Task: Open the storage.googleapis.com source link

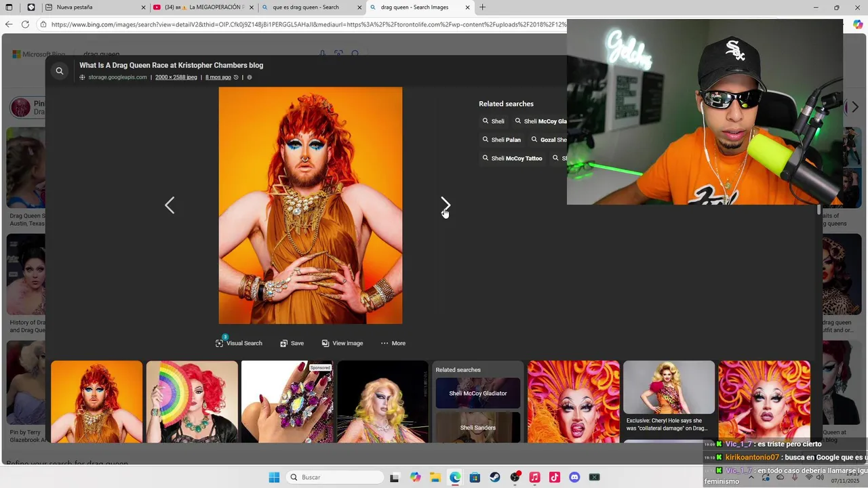Action: pos(117,77)
